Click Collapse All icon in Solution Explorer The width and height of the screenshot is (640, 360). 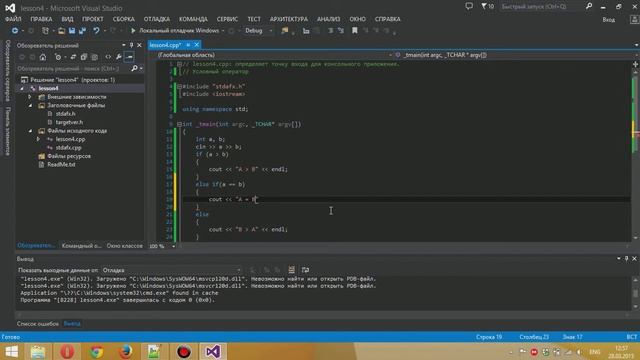pos(84,57)
